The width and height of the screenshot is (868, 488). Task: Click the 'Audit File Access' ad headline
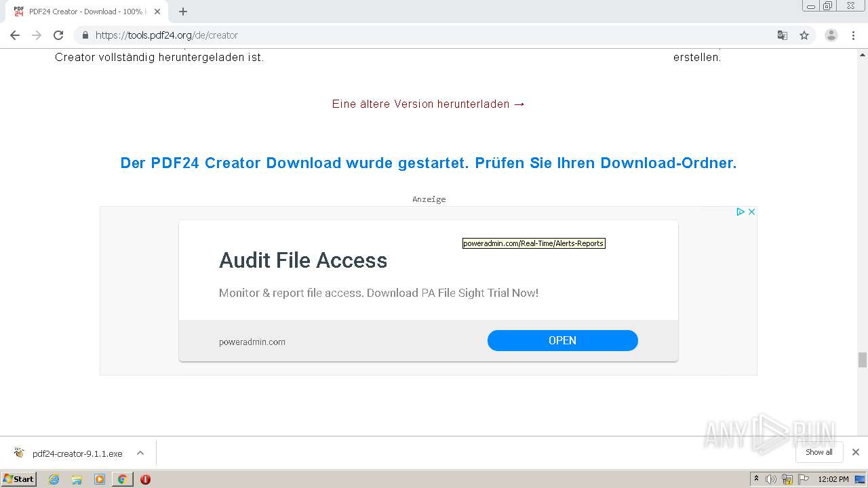[303, 260]
